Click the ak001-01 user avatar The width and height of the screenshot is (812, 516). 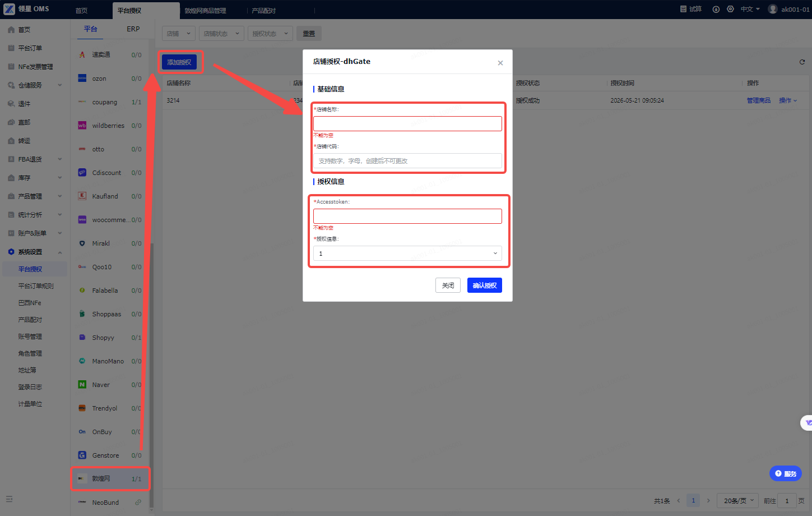click(773, 9)
